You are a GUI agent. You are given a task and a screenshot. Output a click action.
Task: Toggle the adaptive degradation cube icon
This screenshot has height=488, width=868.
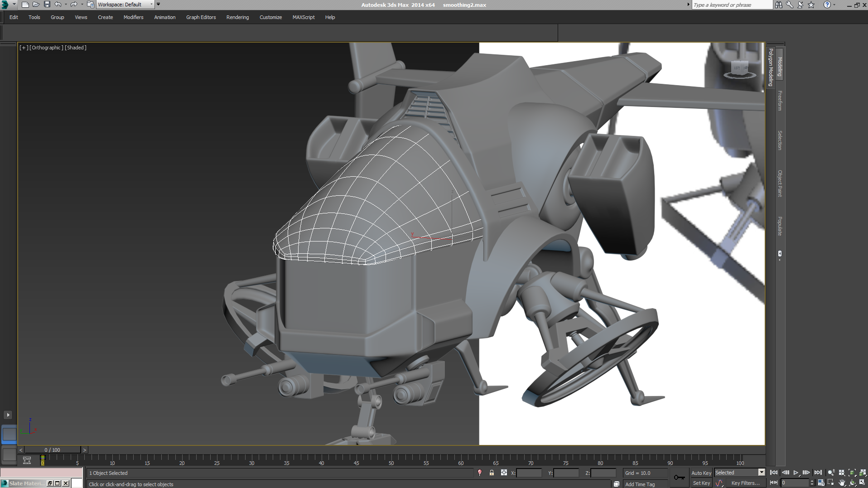tap(617, 484)
